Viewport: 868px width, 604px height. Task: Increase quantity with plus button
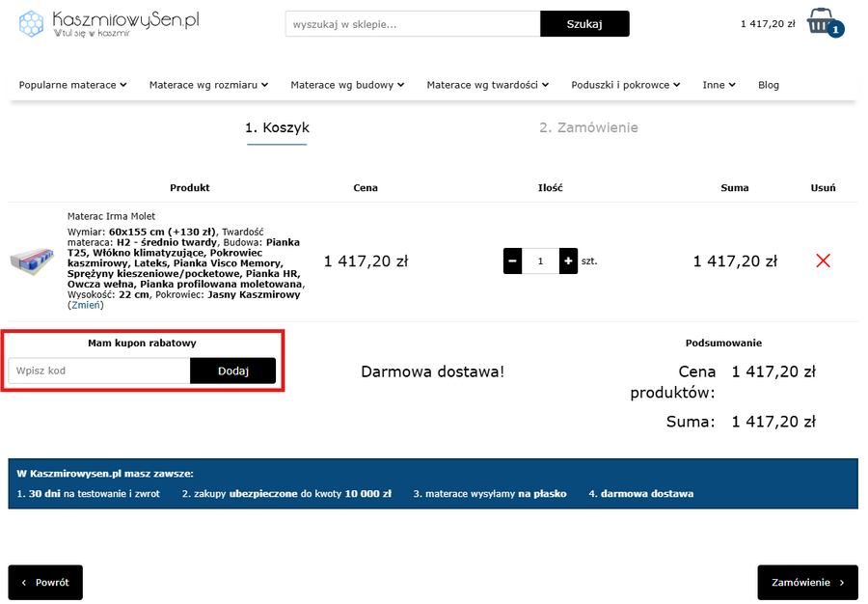(x=568, y=261)
